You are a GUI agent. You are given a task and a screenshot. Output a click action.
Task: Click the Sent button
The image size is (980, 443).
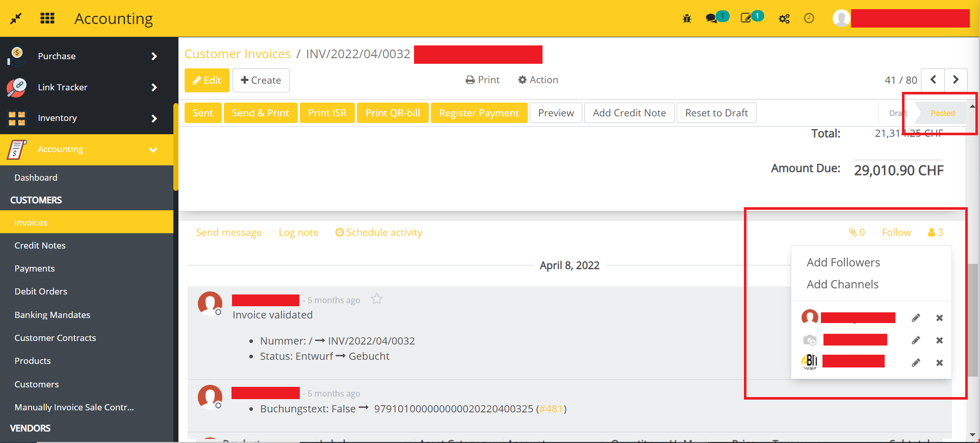203,113
